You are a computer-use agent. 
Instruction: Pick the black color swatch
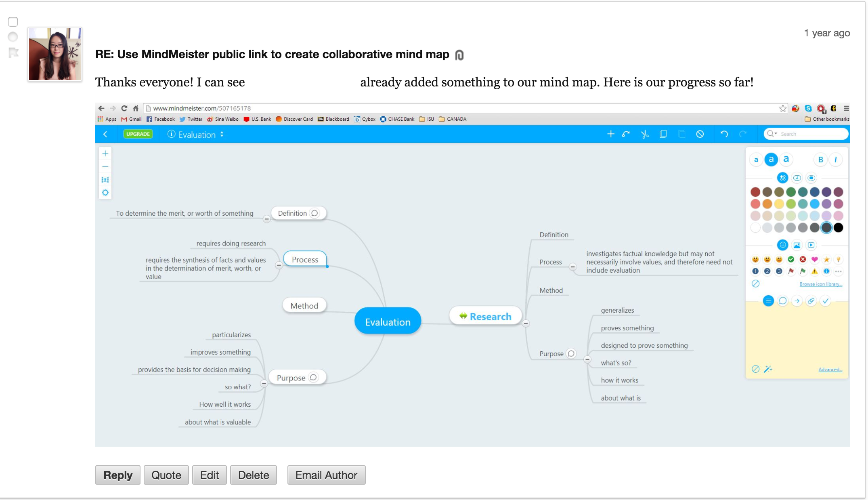coord(838,228)
